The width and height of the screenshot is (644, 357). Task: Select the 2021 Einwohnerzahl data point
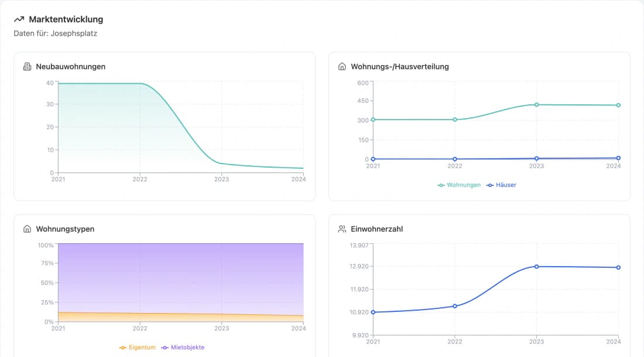[373, 312]
